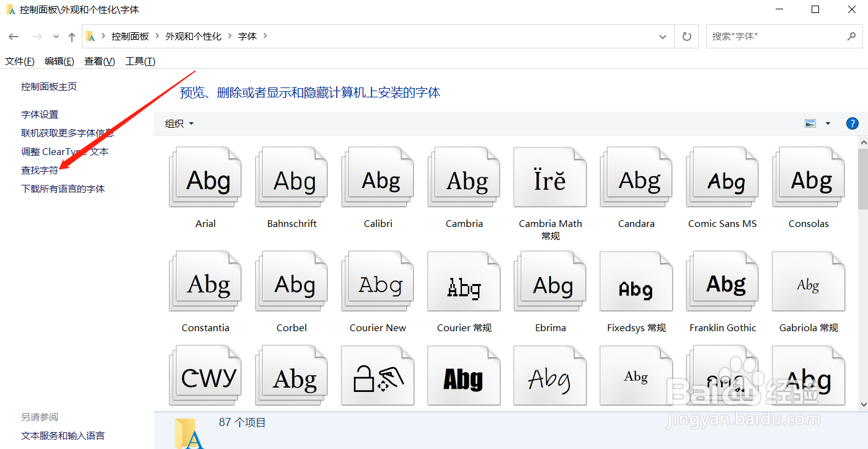Screen dimensions: 868x449
Task: Go back to previous folder
Action: tap(13, 37)
